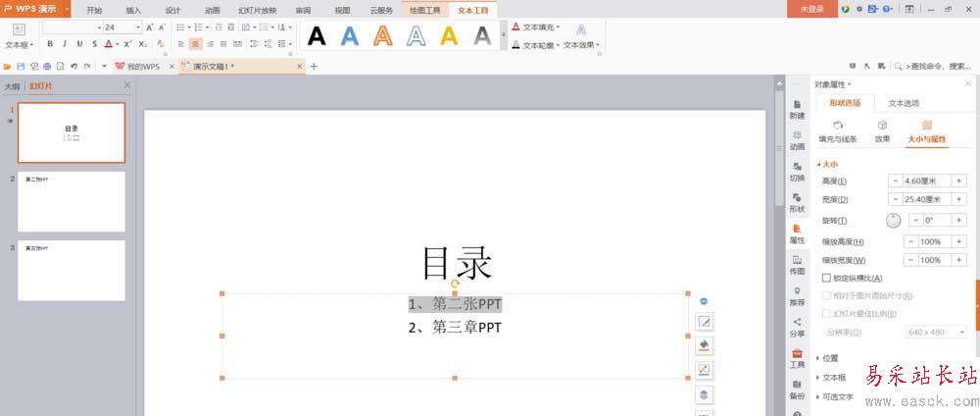
Task: Toggle italic formatting
Action: [65, 44]
